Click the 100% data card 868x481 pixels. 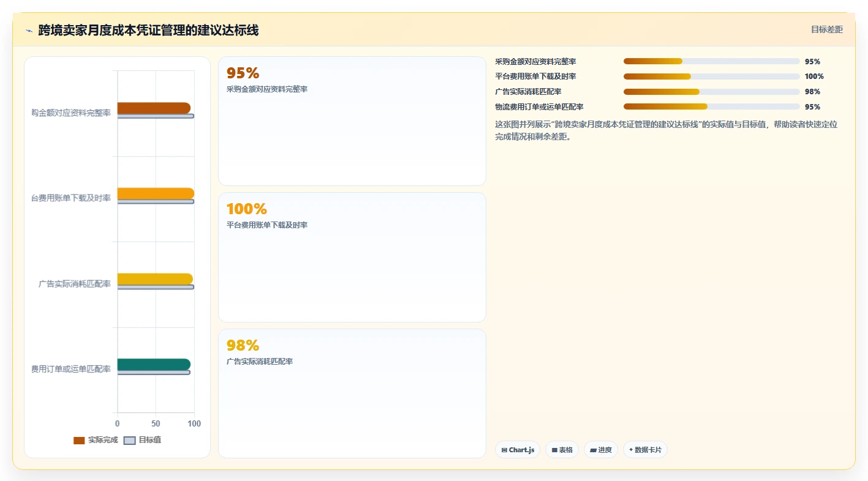[x=352, y=258]
